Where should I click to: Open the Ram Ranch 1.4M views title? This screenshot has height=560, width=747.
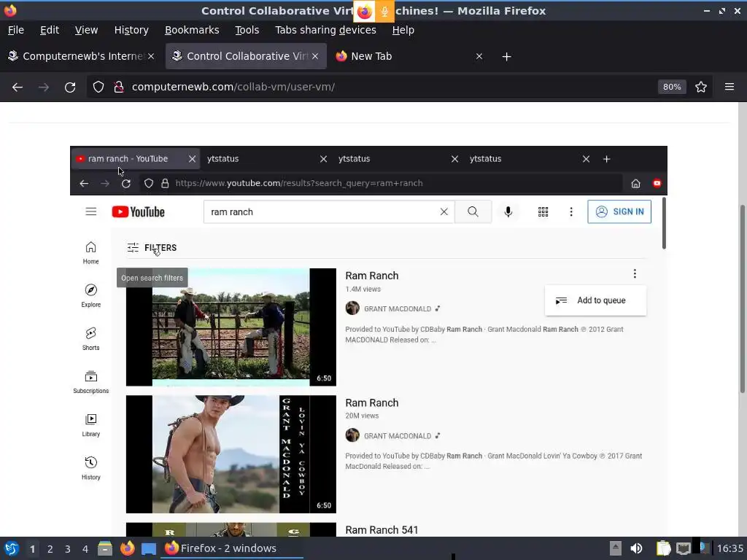[371, 276]
